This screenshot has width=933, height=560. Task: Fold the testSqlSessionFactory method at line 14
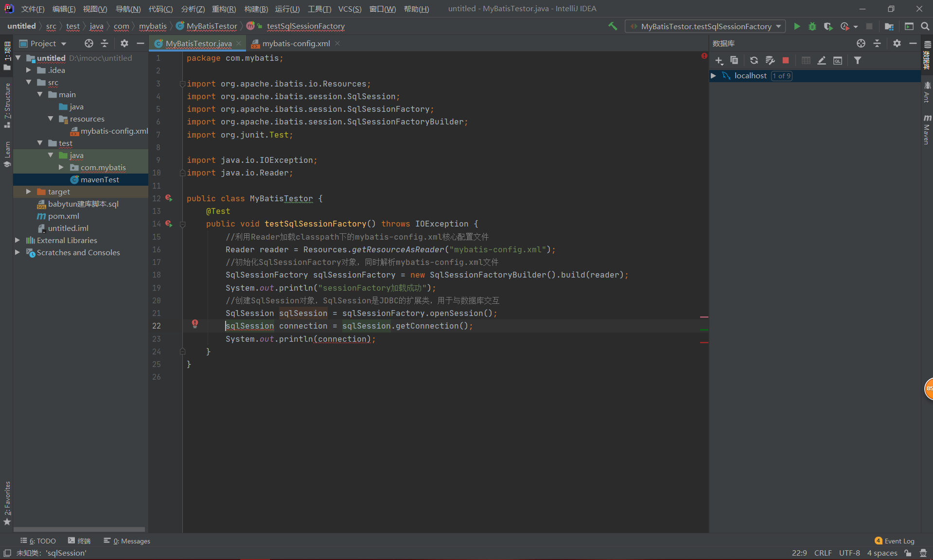(183, 224)
